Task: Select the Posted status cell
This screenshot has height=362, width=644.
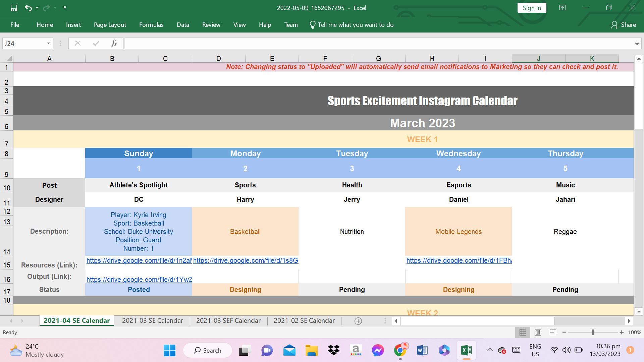Action: tap(139, 290)
